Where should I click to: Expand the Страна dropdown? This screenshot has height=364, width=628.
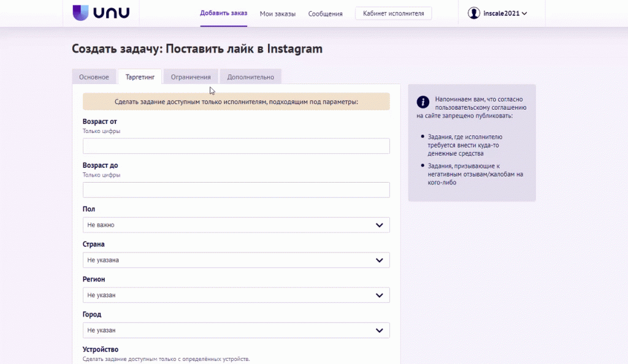click(235, 260)
